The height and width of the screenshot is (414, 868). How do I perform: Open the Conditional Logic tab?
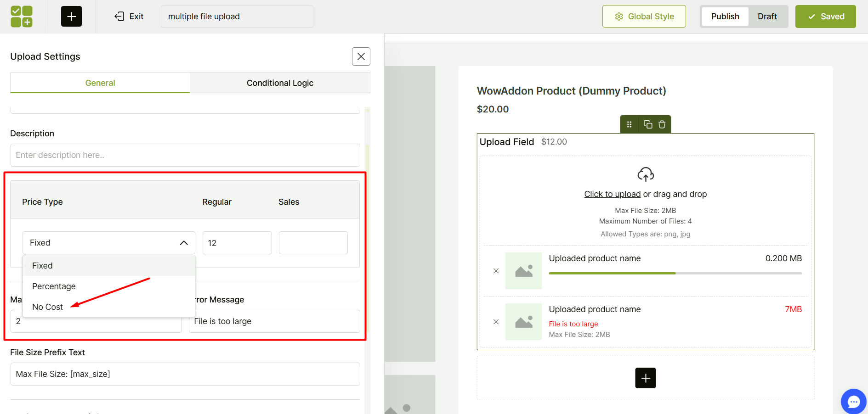[280, 83]
